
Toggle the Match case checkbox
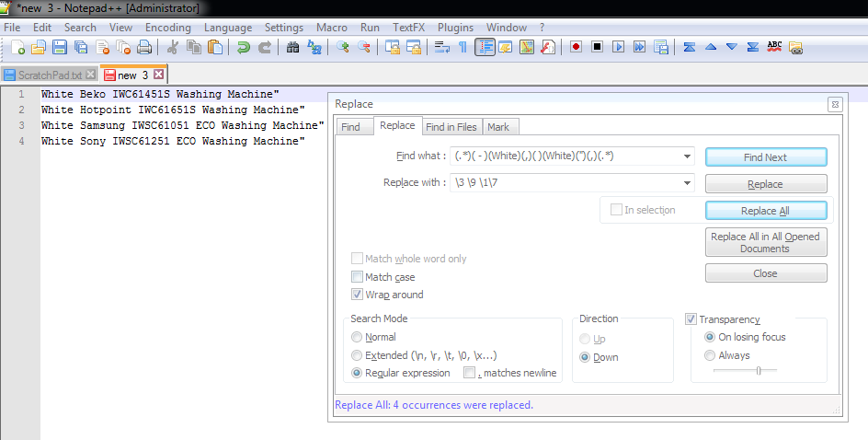tap(357, 276)
